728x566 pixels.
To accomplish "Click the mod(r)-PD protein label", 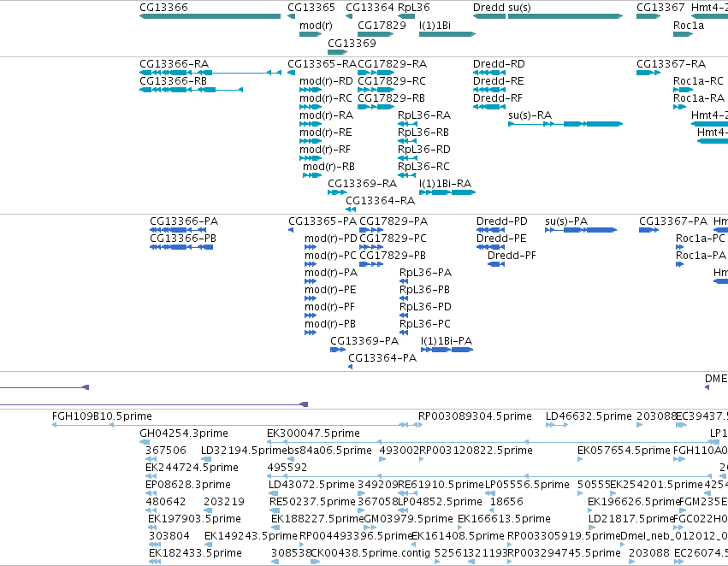I will [x=330, y=238].
